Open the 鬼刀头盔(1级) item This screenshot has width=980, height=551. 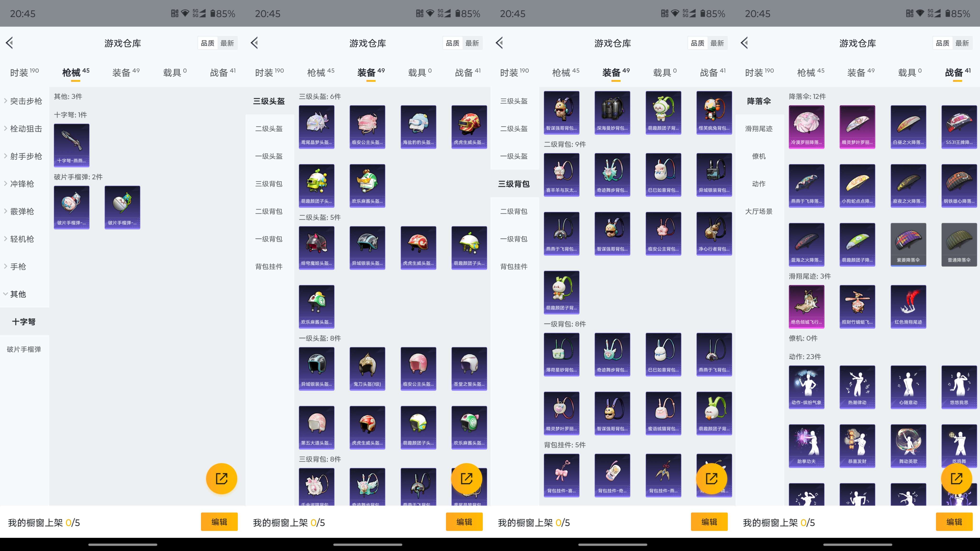[367, 369]
